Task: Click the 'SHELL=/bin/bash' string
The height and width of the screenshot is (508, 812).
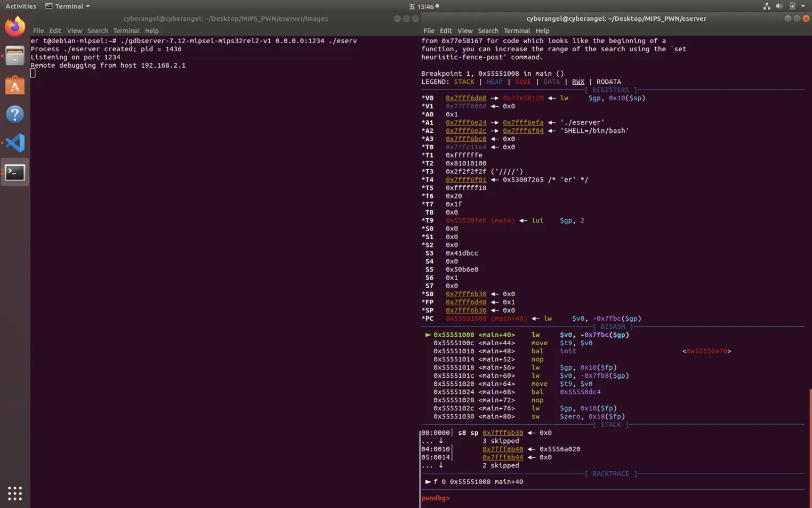Action: (594, 131)
